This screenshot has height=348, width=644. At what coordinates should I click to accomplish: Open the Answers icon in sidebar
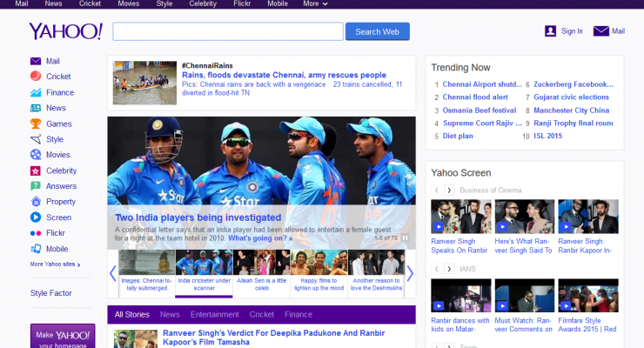36,186
